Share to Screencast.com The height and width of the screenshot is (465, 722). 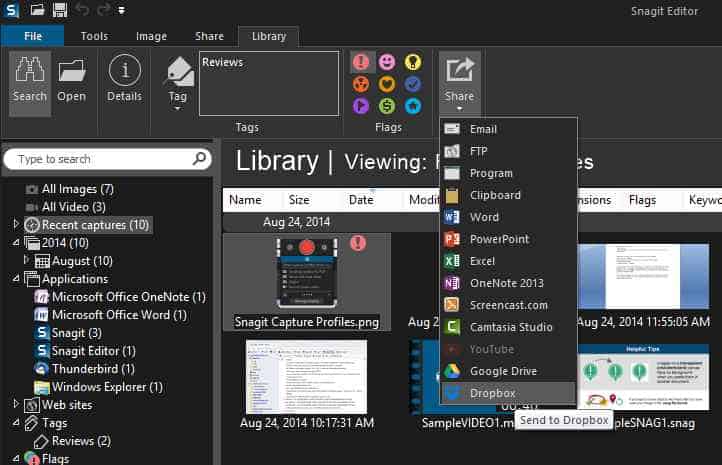coord(508,305)
